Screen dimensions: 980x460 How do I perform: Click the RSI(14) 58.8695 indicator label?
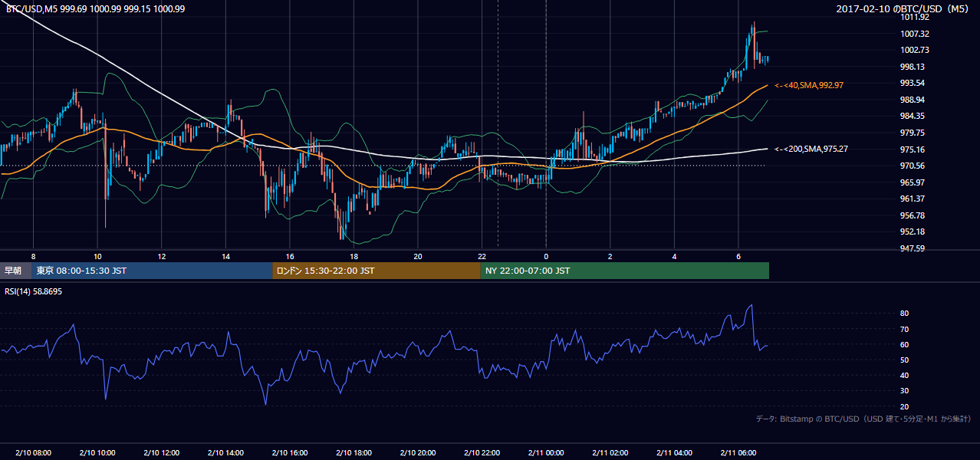(x=34, y=291)
